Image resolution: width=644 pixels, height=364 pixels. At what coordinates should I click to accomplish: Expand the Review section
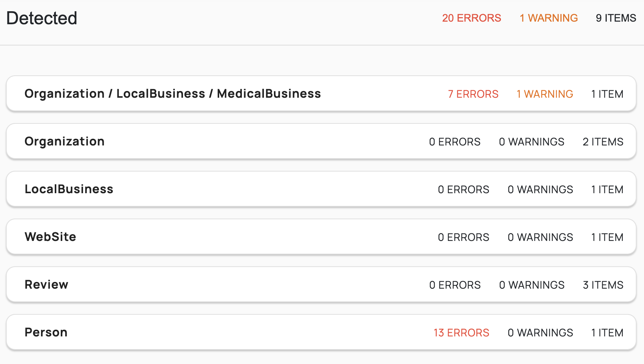pyautogui.click(x=46, y=284)
